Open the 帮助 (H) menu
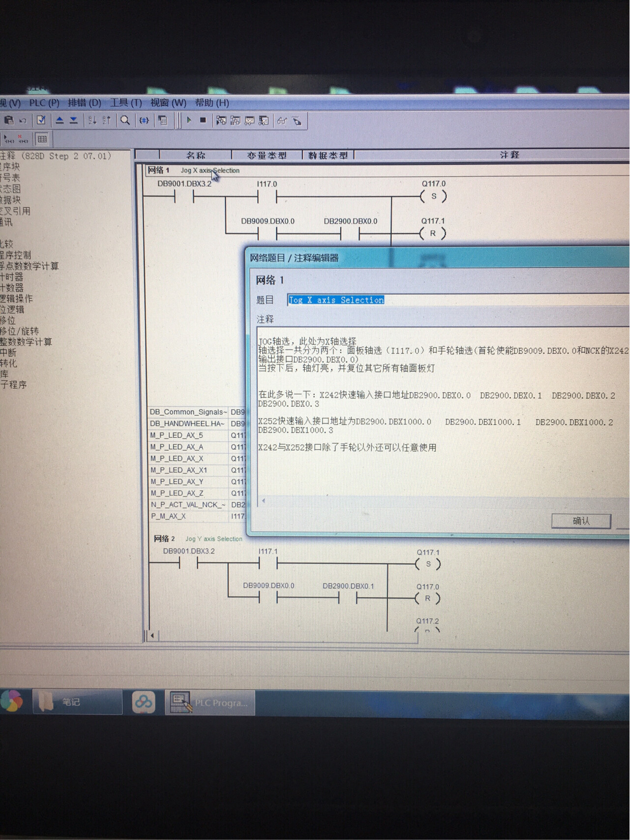The width and height of the screenshot is (630, 840). (x=212, y=103)
